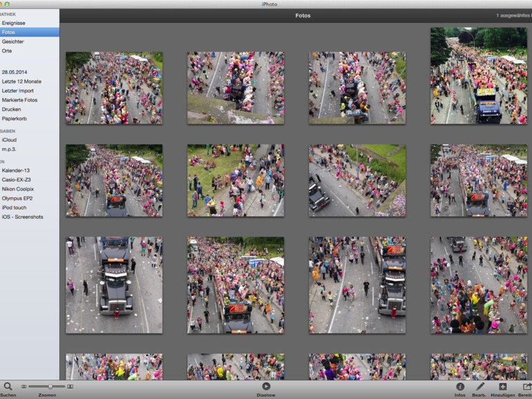Open Gesichter in the sidebar
The height and width of the screenshot is (399, 532).
pos(12,41)
